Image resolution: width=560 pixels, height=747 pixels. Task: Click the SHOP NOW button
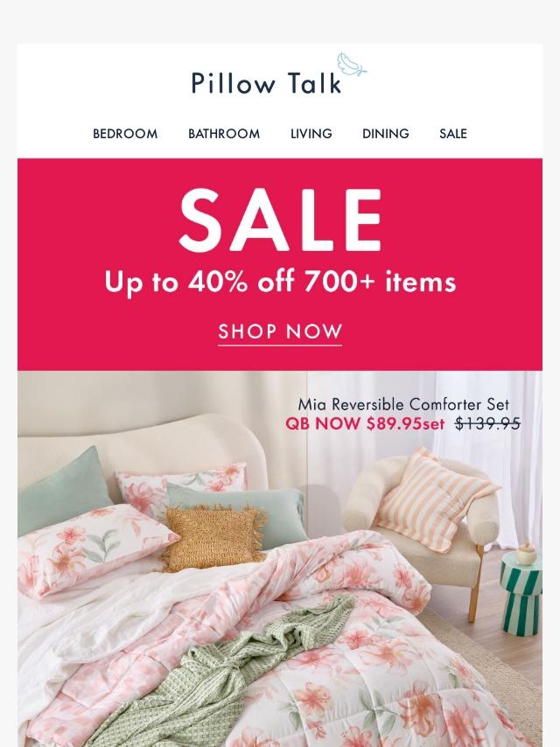point(280,332)
